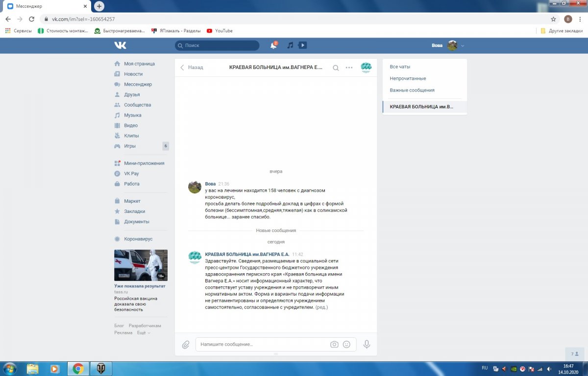
Task: Click the VK logo
Action: click(x=120, y=46)
